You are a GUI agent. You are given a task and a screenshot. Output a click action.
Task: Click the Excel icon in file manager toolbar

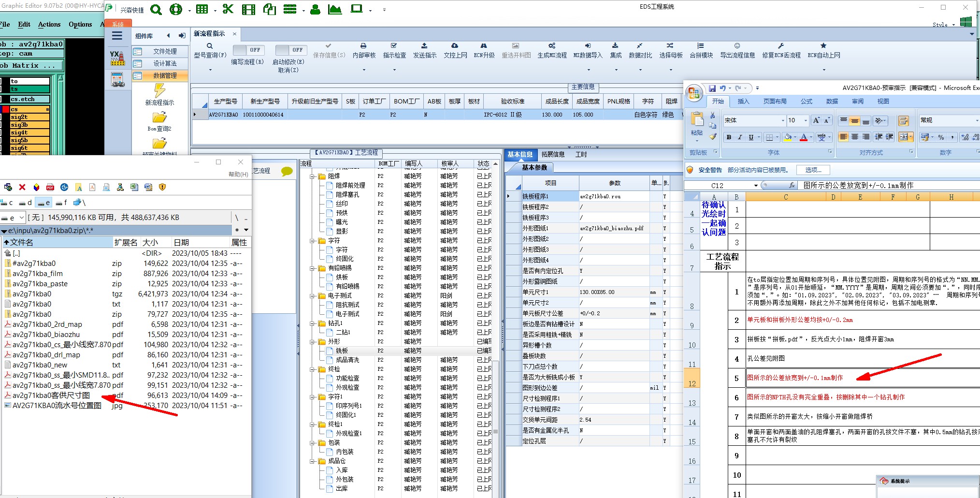(134, 187)
